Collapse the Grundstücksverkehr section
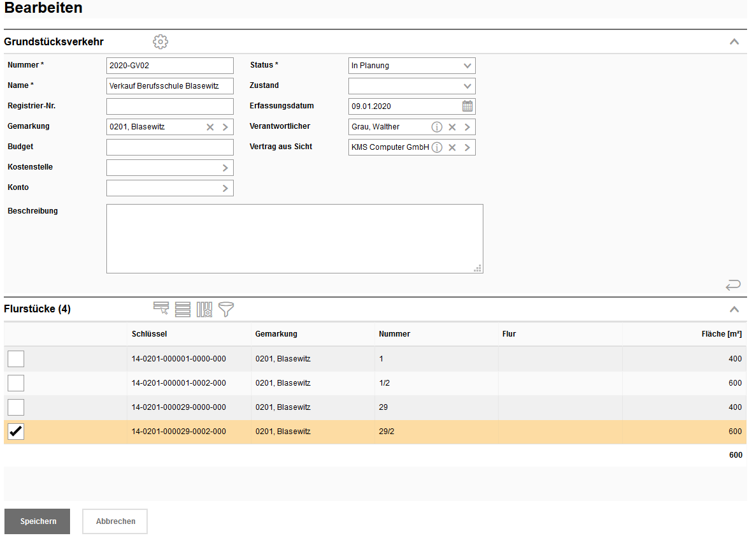The height and width of the screenshot is (538, 756). pos(734,42)
